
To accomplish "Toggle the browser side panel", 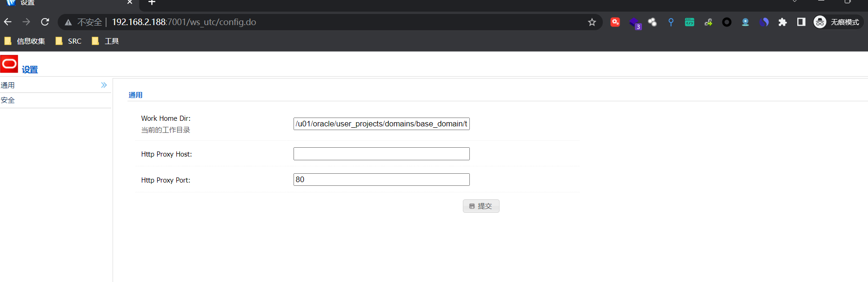I will click(801, 22).
